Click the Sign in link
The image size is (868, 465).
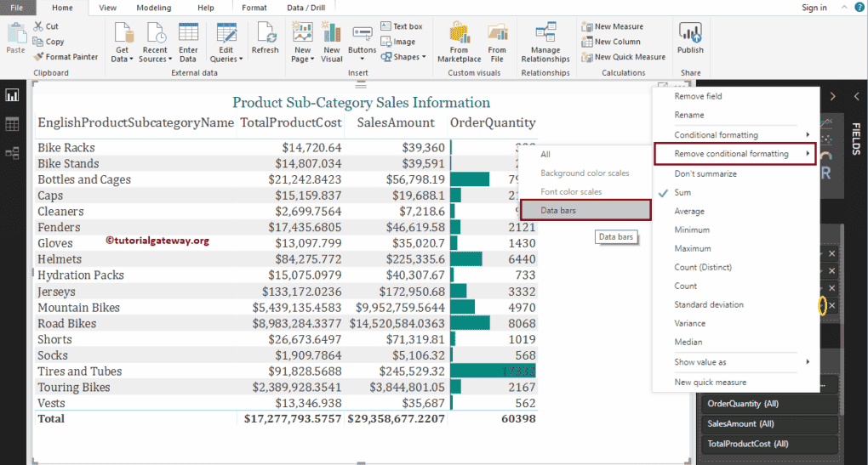814,8
